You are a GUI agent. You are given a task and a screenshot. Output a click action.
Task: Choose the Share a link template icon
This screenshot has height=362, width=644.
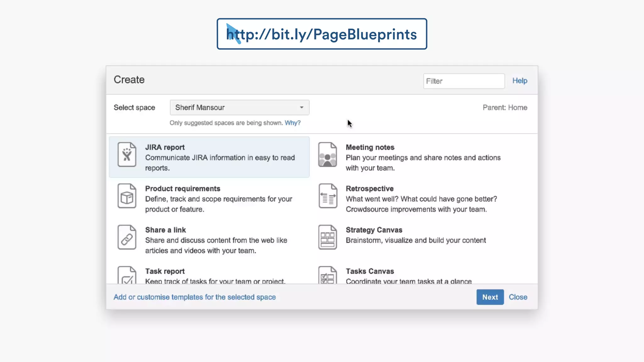point(127,237)
